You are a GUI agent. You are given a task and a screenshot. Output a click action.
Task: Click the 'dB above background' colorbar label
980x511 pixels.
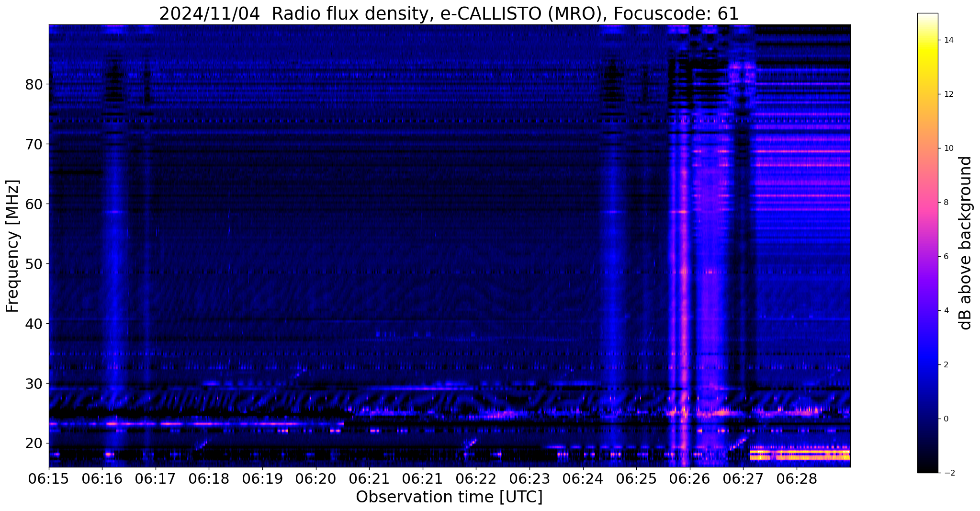coord(966,243)
